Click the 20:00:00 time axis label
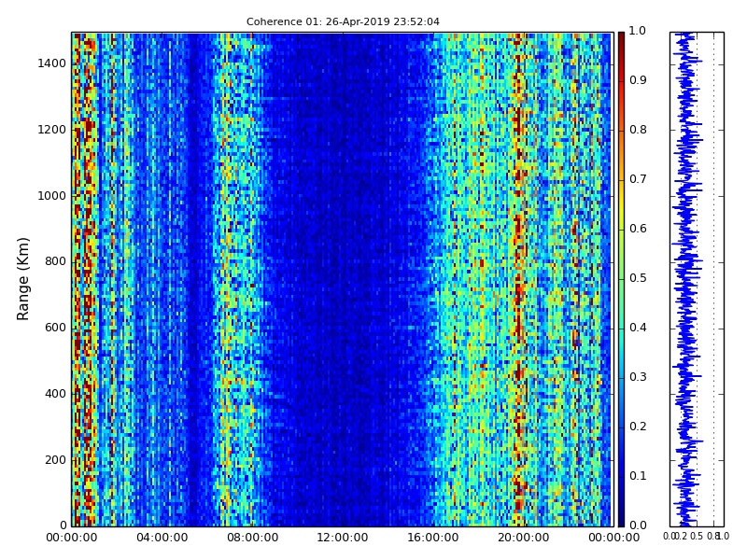 coord(524,538)
